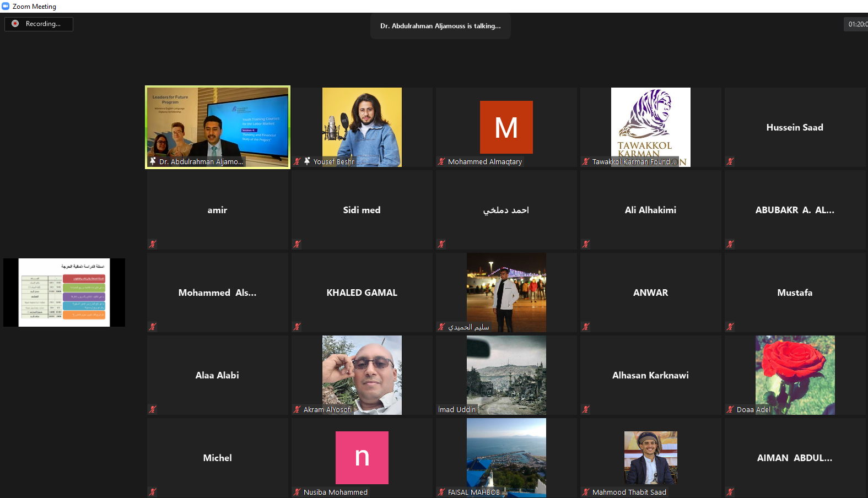
Task: Click the muted mic icon on Hussein Saad's tile
Action: point(730,161)
